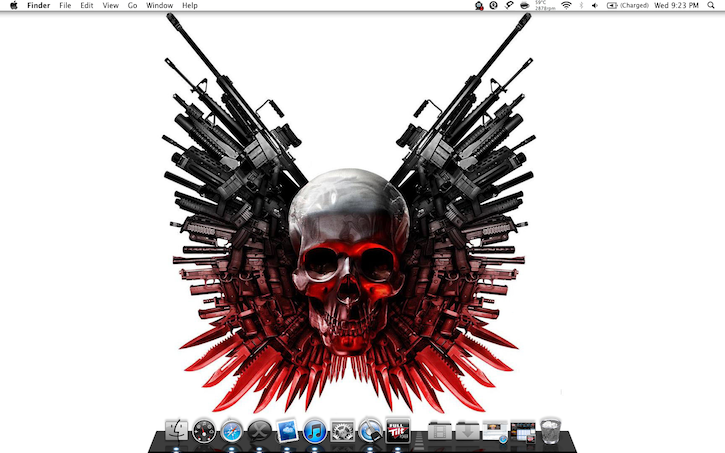Click the clock showing Wed 9:23 PM
Image resolution: width=725 pixels, height=453 pixels.
[x=676, y=6]
